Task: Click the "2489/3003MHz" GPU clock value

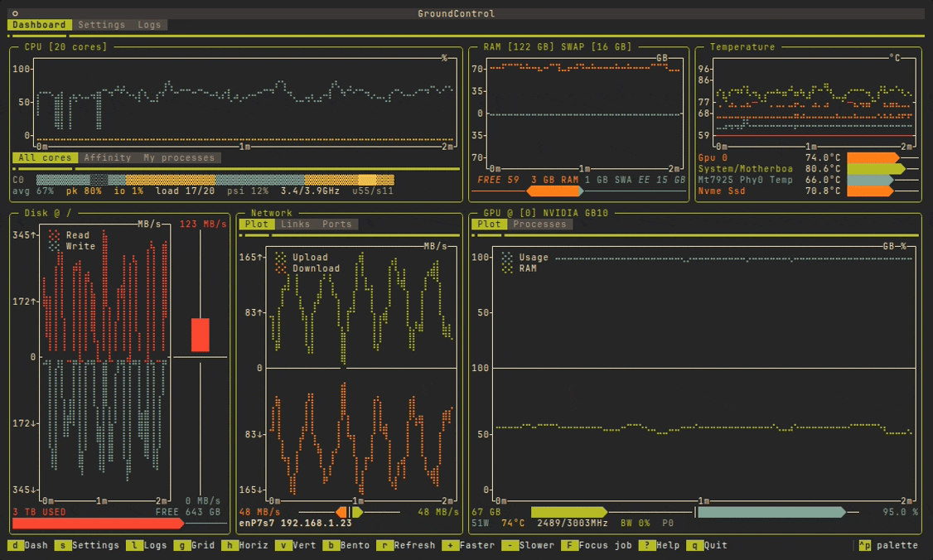Action: click(573, 523)
